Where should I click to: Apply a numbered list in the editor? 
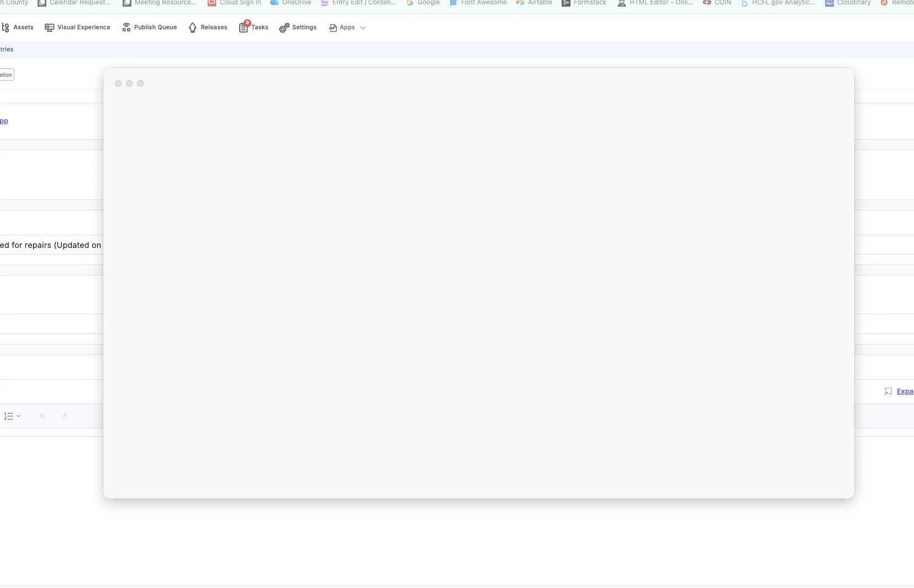pos(9,416)
